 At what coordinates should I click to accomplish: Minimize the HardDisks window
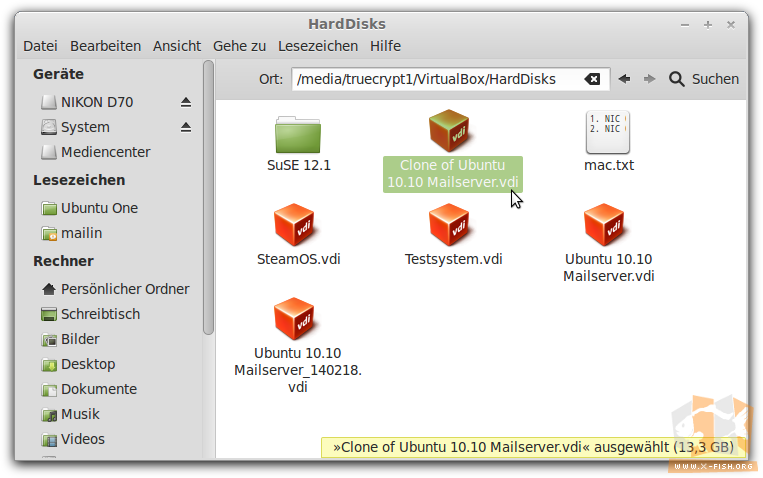pyautogui.click(x=685, y=25)
